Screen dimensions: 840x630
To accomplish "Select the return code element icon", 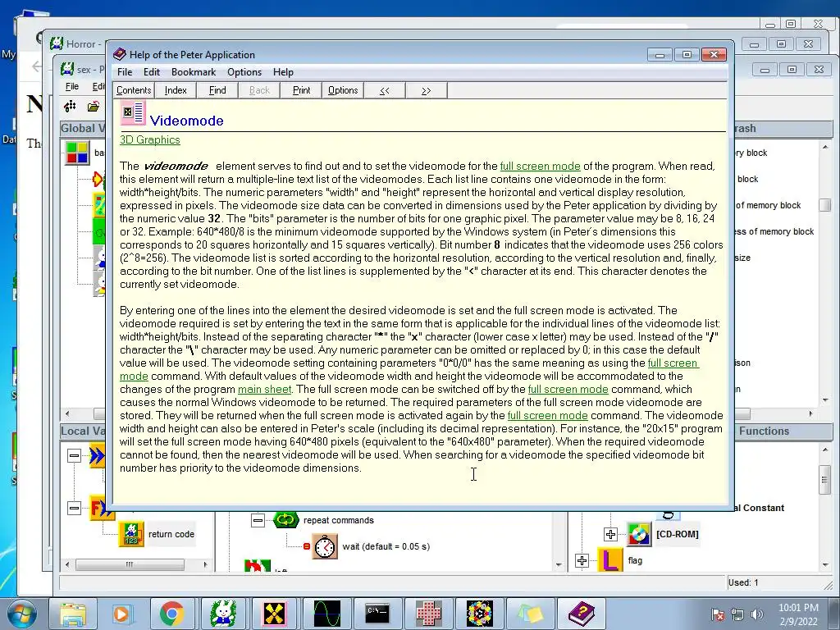I will (x=131, y=534).
